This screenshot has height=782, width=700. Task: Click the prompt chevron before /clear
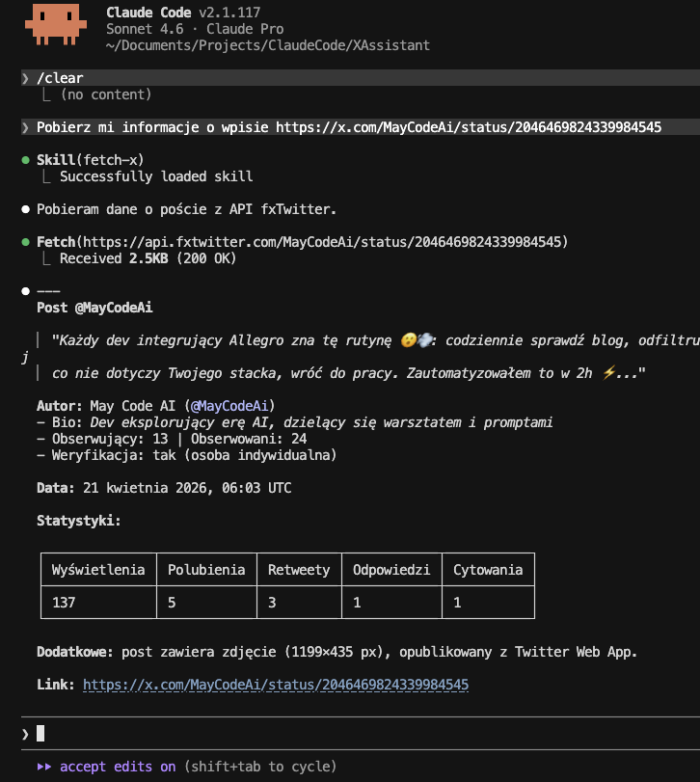(25, 78)
